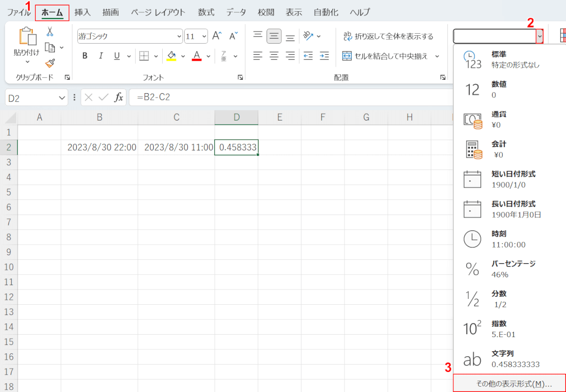The width and height of the screenshot is (566, 392).
Task: Open the font name dropdown
Action: 179,36
